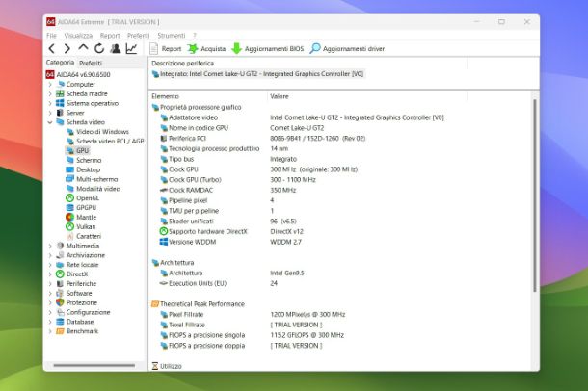The height and width of the screenshot is (391, 588).
Task: Open the Report menu
Action: coord(110,36)
